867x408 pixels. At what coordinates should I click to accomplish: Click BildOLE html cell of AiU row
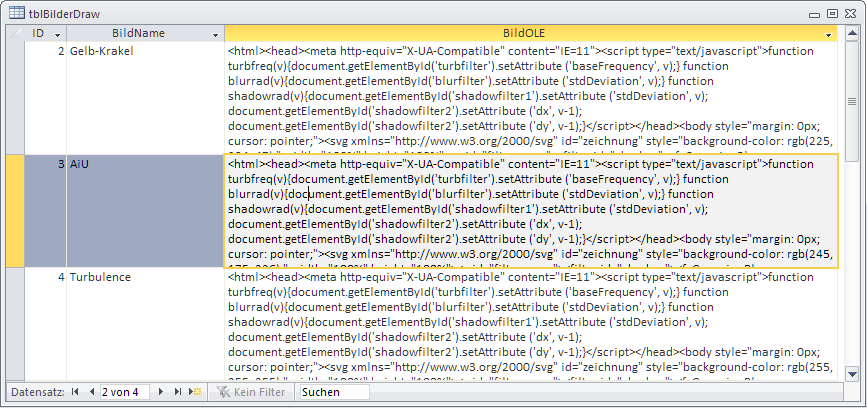[x=530, y=211]
